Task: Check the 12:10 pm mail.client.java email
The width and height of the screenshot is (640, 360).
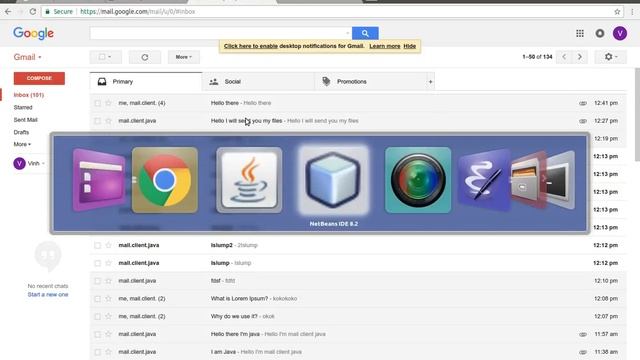Action: 98,281
